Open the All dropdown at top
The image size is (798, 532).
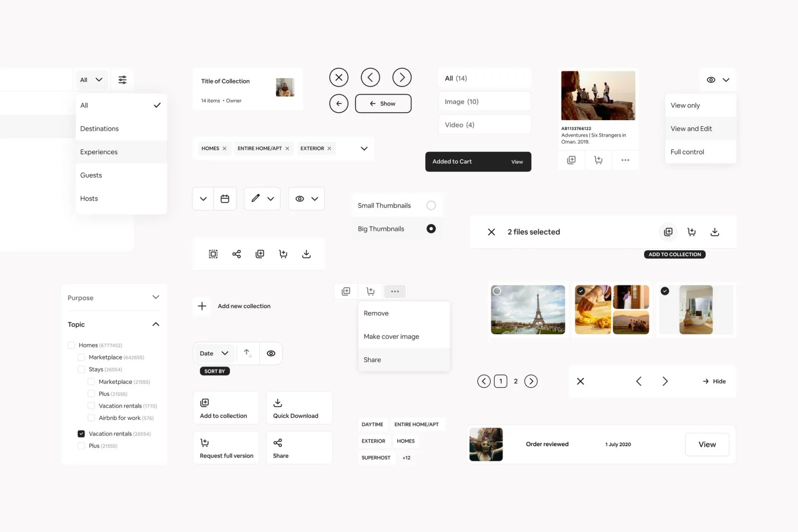[x=91, y=80]
